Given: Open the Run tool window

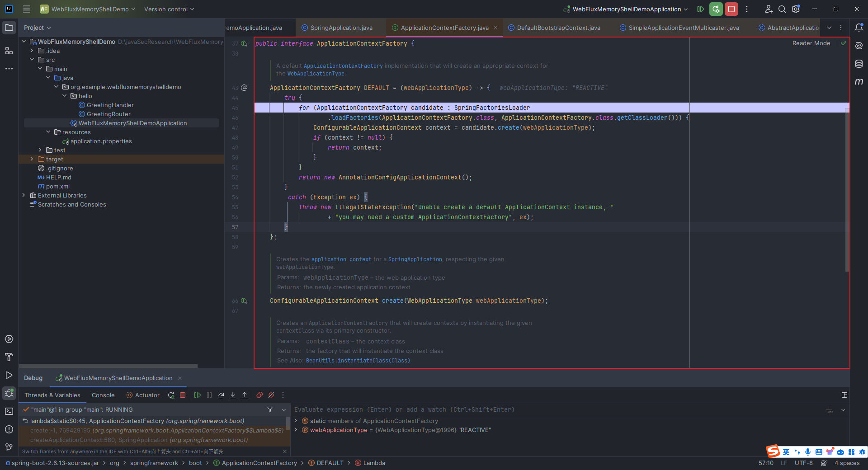Looking at the screenshot, I should click(9, 375).
